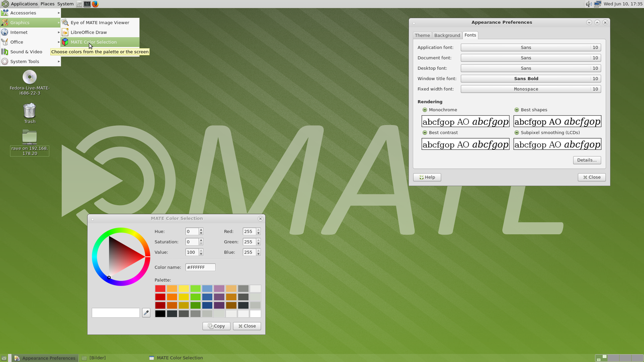Open the Trash desktop icon
Viewport: 644px width, 362px height.
[x=30, y=111]
